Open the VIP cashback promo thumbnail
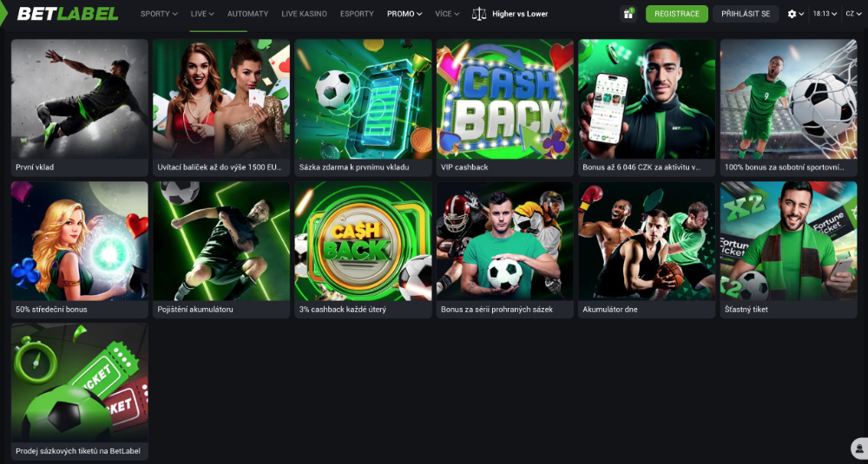The width and height of the screenshot is (868, 464). [x=505, y=108]
